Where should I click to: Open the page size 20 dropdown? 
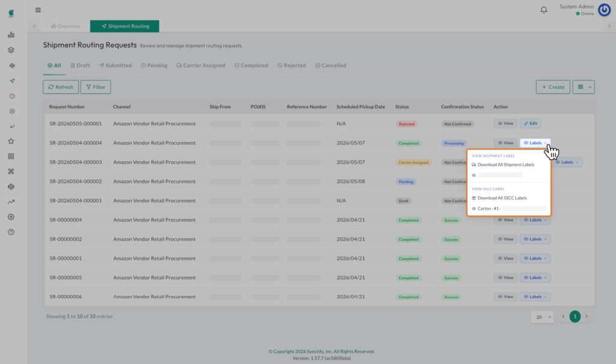pyautogui.click(x=542, y=317)
